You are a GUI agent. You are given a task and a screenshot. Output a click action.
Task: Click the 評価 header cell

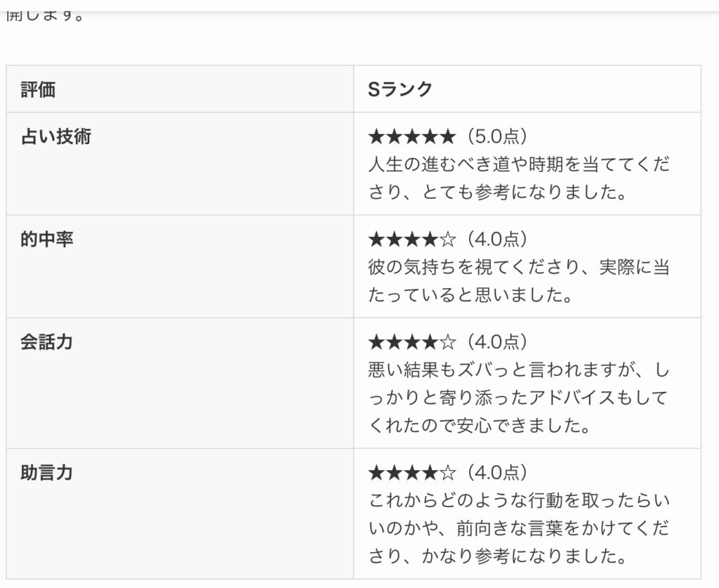39,89
